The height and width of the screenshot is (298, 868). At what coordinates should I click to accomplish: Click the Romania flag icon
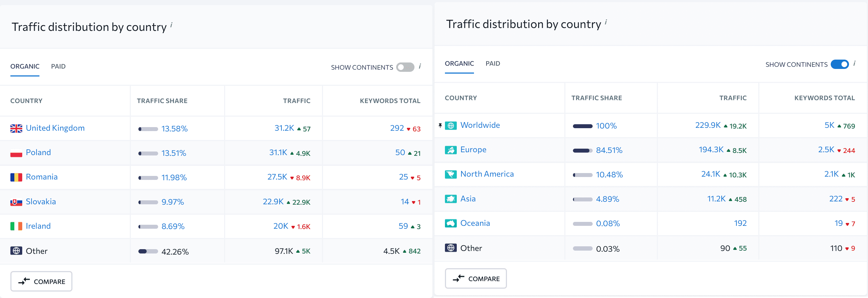tap(16, 177)
